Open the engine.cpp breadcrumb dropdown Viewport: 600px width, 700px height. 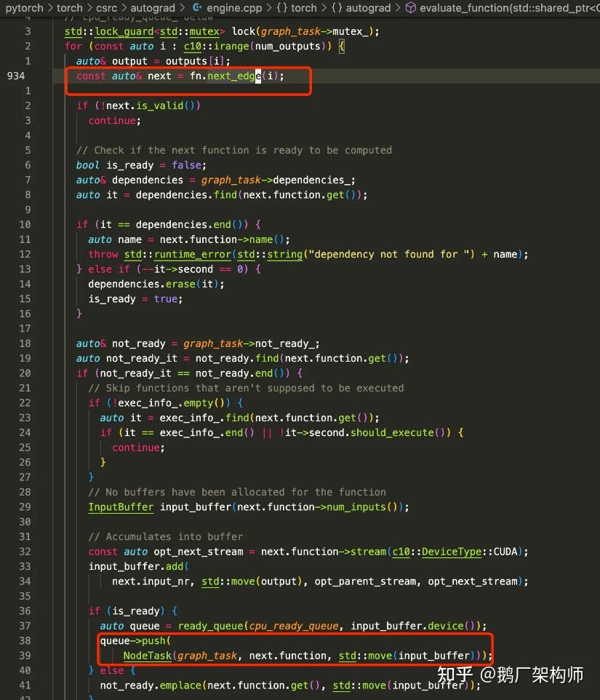pyautogui.click(x=234, y=7)
